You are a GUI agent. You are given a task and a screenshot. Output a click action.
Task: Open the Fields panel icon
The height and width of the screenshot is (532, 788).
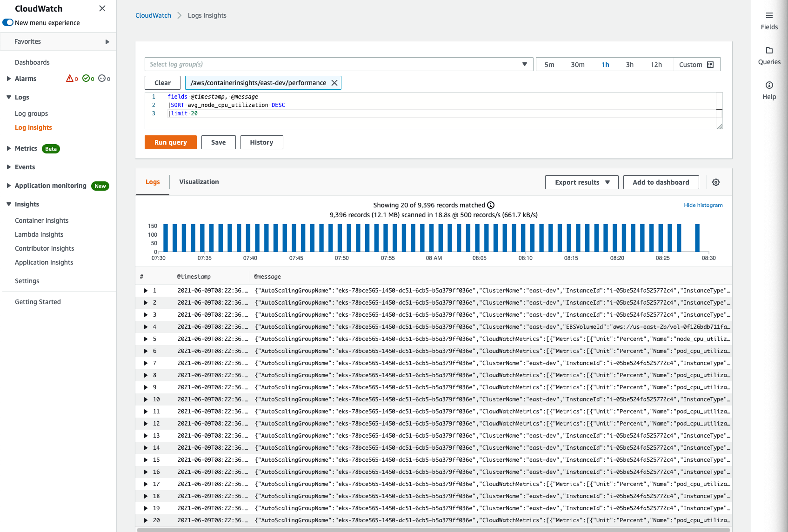[x=769, y=16]
